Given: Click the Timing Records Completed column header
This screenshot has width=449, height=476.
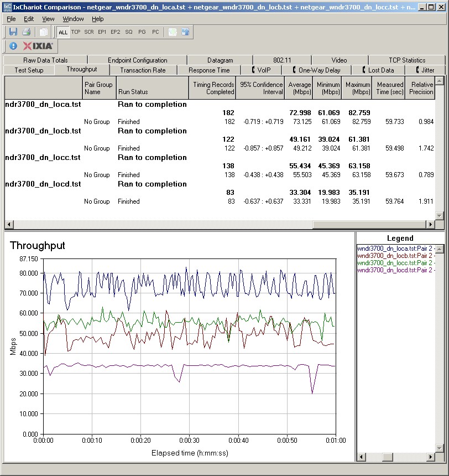Looking at the screenshot, I should pyautogui.click(x=212, y=88).
